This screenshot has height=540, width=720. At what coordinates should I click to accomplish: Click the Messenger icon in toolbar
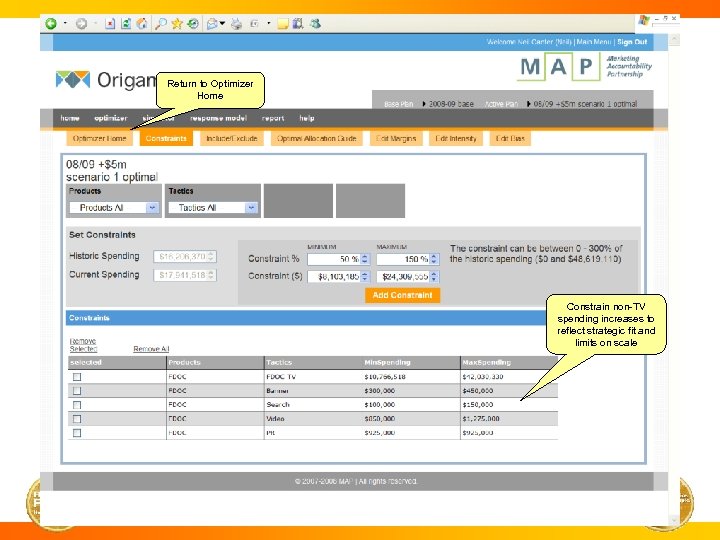pos(315,23)
